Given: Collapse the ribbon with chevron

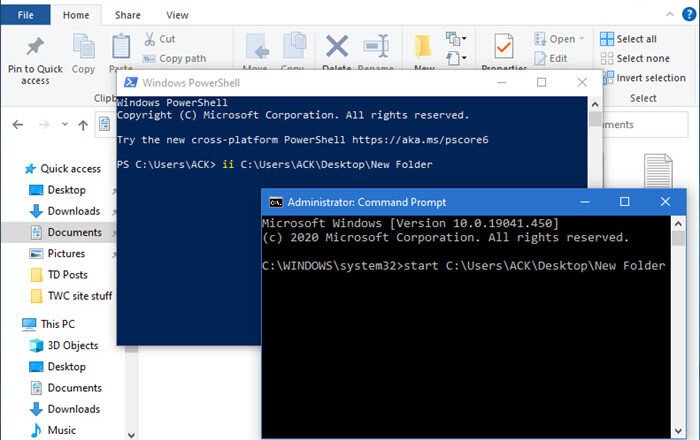Looking at the screenshot, I should click(670, 14).
